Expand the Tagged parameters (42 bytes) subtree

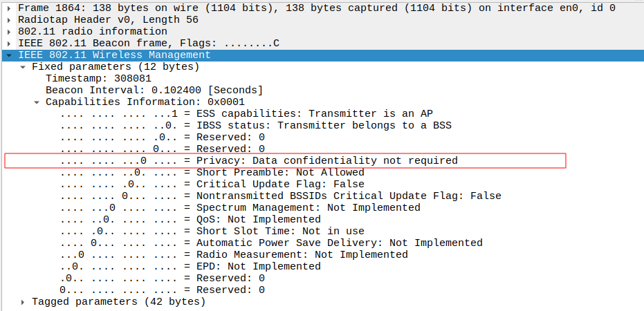click(23, 301)
